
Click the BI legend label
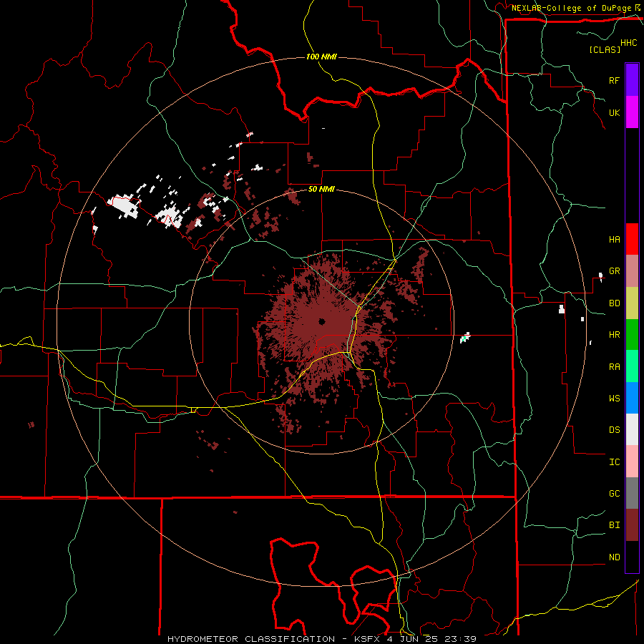[614, 525]
